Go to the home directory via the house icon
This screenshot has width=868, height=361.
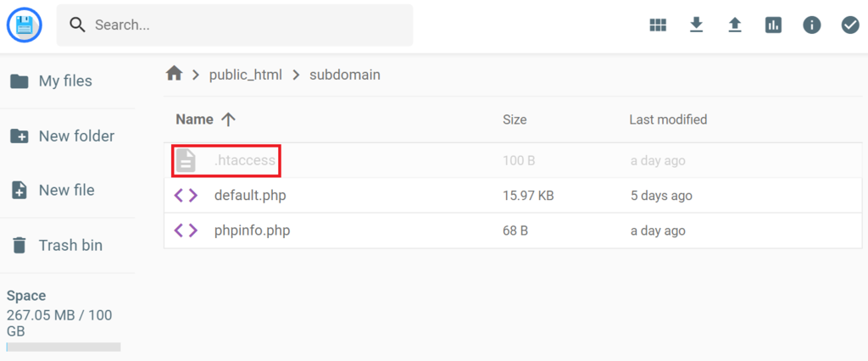click(174, 74)
